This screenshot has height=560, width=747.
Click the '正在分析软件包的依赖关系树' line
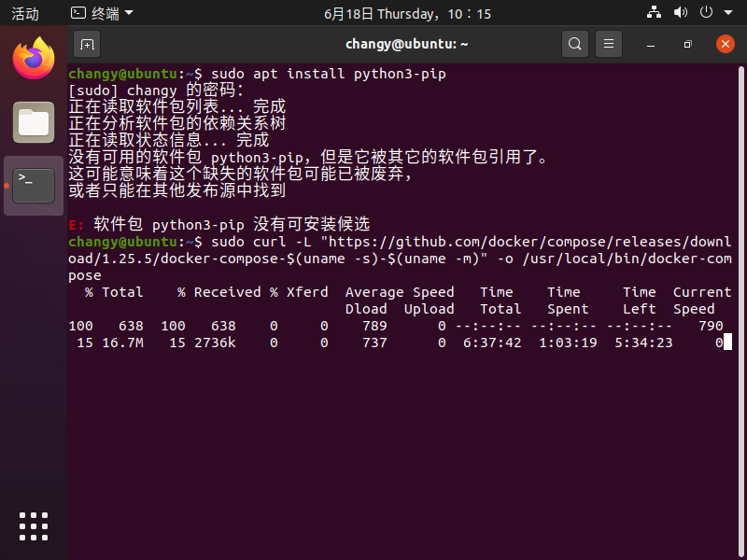coord(177,124)
